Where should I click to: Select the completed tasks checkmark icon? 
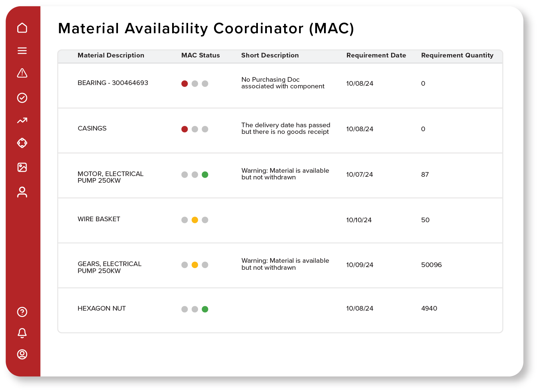click(x=22, y=98)
